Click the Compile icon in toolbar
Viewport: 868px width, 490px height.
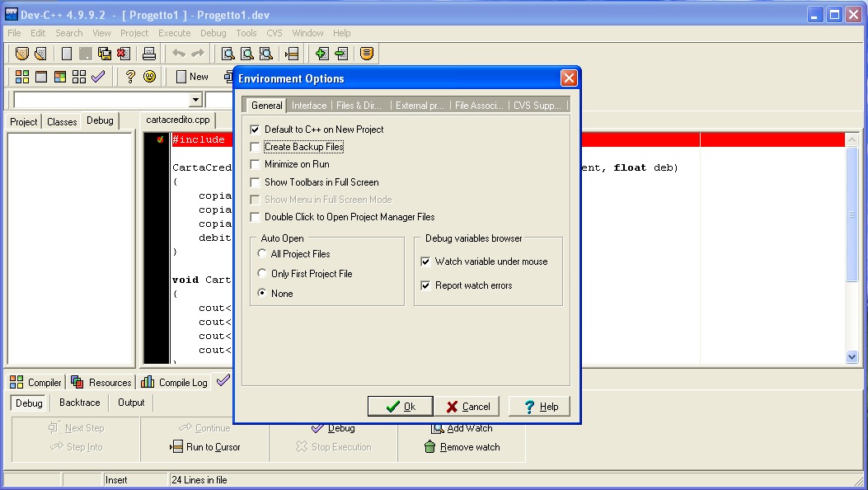22,77
